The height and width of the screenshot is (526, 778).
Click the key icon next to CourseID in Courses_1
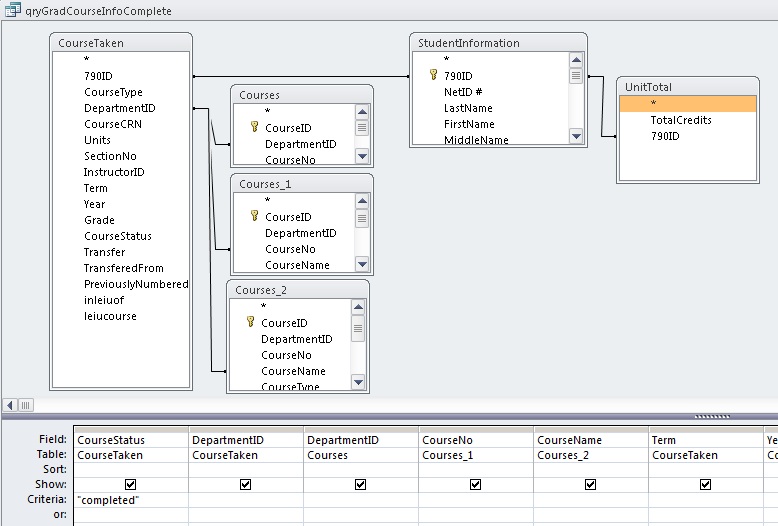[x=254, y=217]
